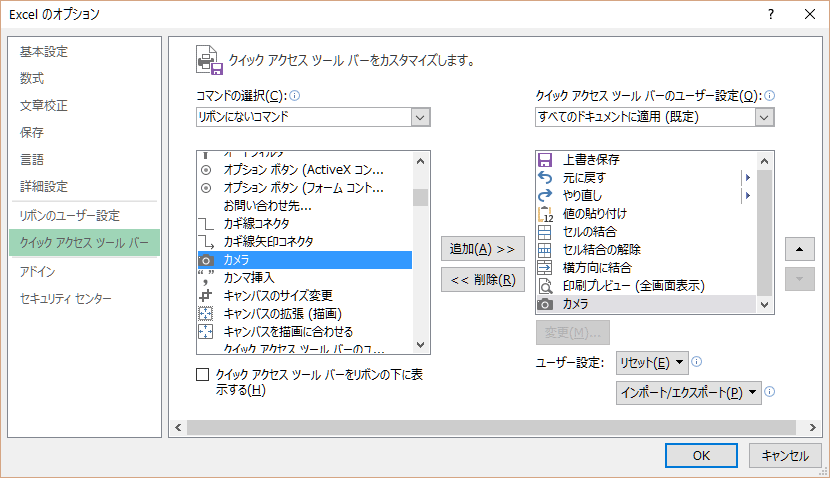Open the 言語 category
Screen dimensions: 830x478
32,159
